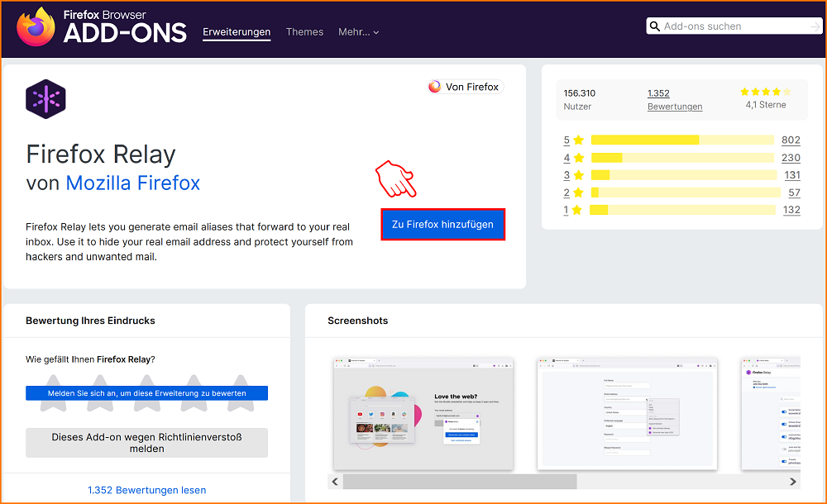The width and height of the screenshot is (827, 504).
Task: Click Dieses Add-on wegen Richtlinienverstoß melden
Action: [x=146, y=443]
